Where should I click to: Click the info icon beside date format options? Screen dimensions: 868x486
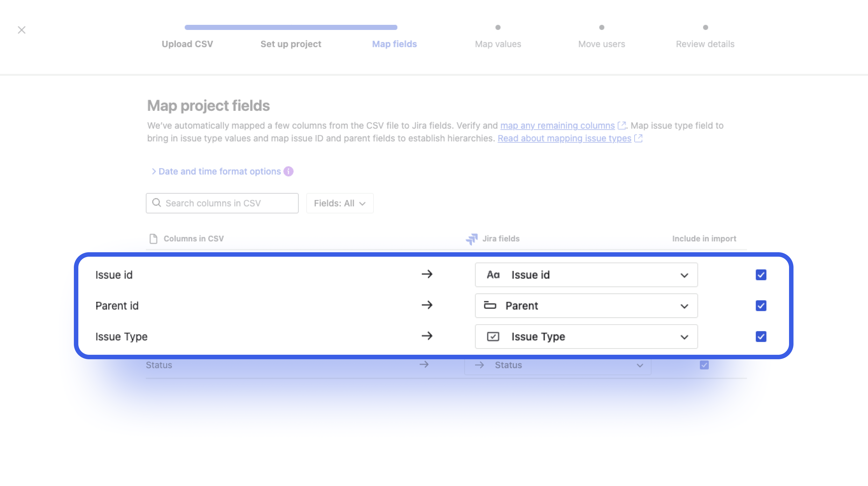coord(288,171)
